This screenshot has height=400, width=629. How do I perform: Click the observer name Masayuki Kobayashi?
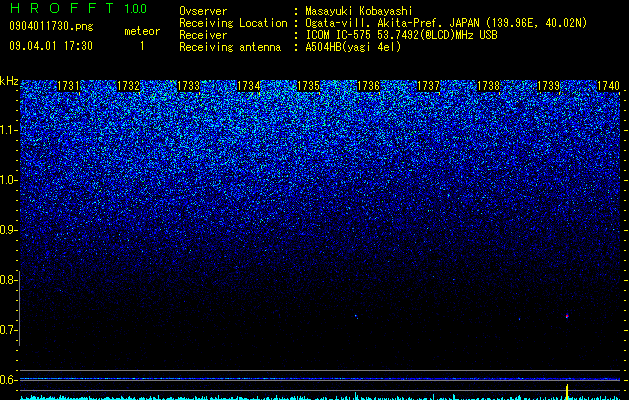point(359,11)
